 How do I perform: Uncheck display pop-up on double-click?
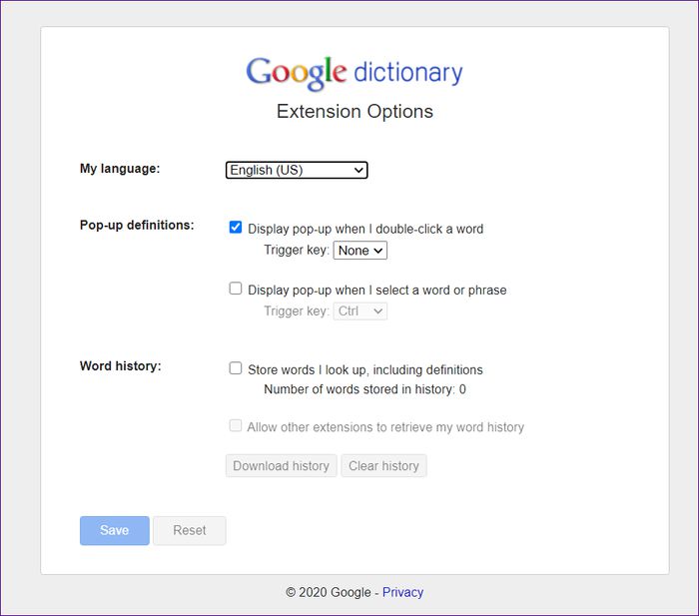tap(236, 228)
